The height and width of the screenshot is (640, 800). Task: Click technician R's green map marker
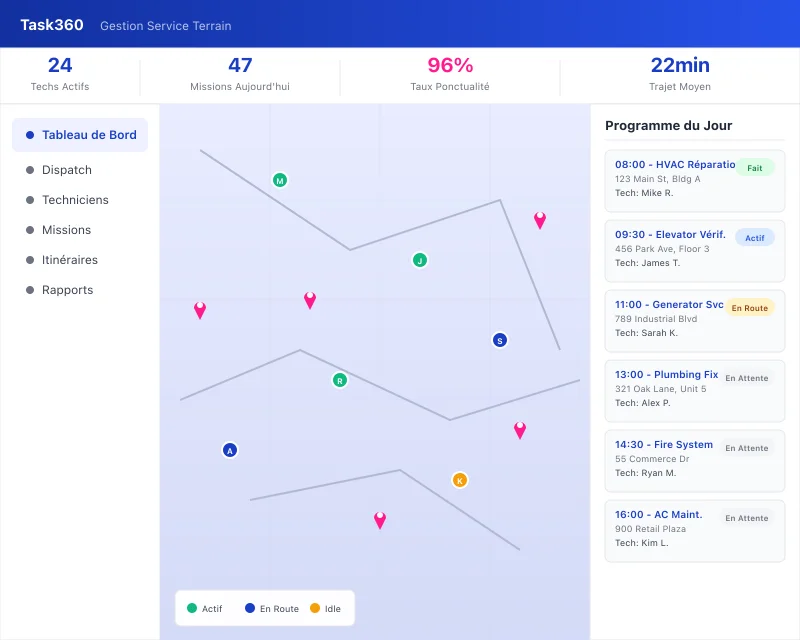pos(338,380)
